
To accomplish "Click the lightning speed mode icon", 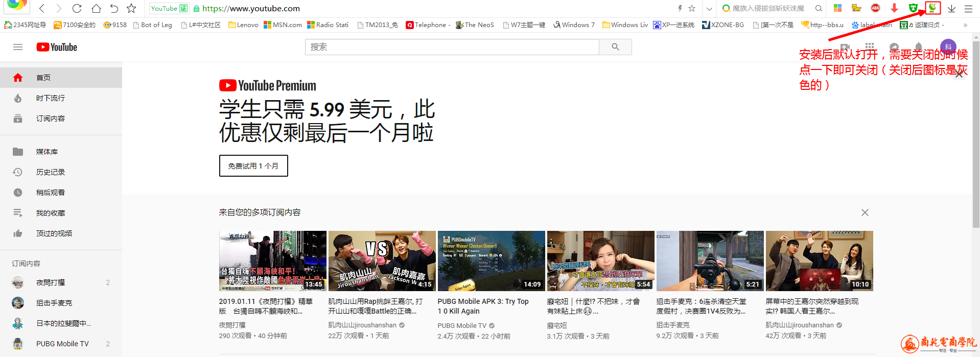I will 680,8.
